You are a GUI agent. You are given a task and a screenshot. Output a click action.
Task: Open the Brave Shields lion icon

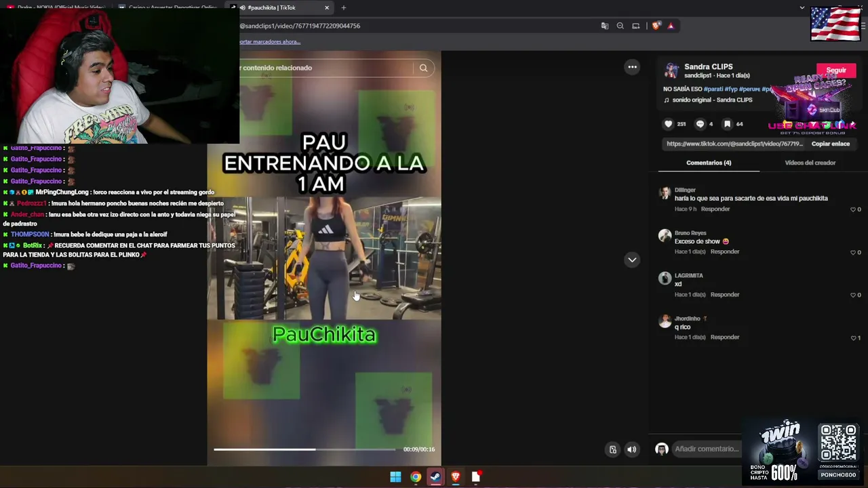click(x=656, y=26)
